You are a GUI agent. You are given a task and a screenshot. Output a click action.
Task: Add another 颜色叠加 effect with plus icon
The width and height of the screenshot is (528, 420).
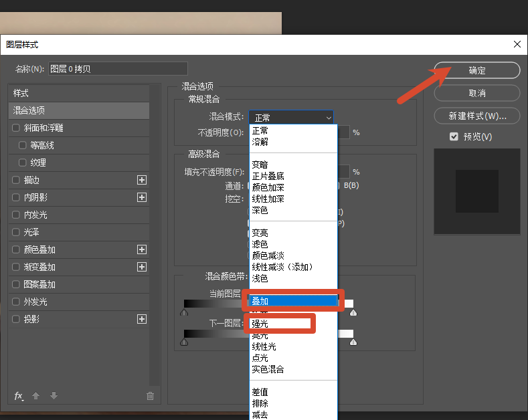pyautogui.click(x=142, y=249)
